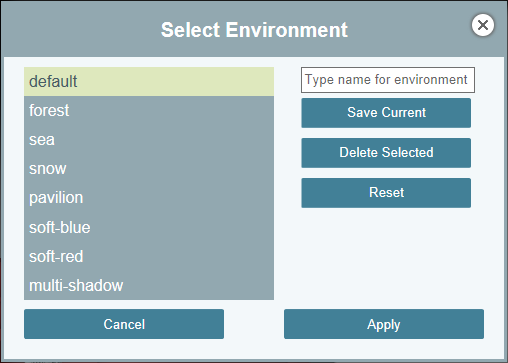Reset the environment list
Image resolution: width=508 pixels, height=363 pixels.
pyautogui.click(x=386, y=193)
